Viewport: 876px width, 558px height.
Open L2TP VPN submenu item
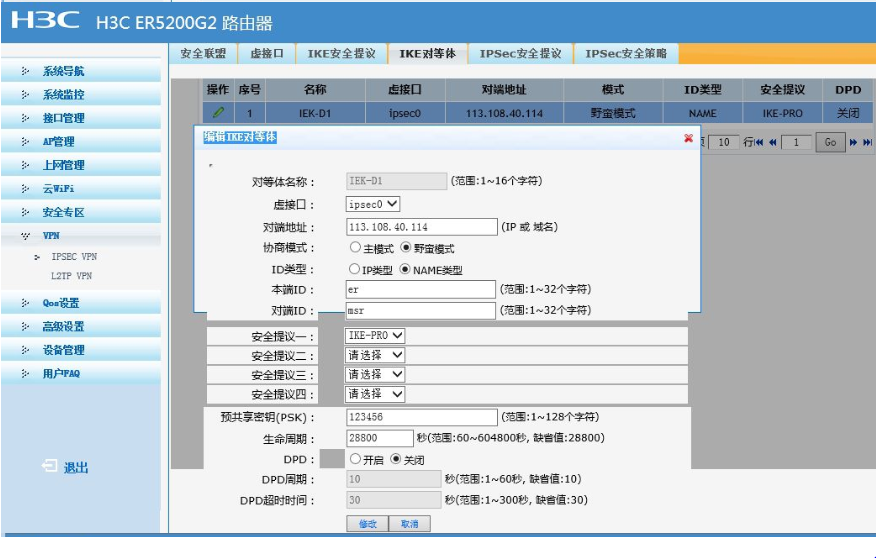click(x=72, y=276)
